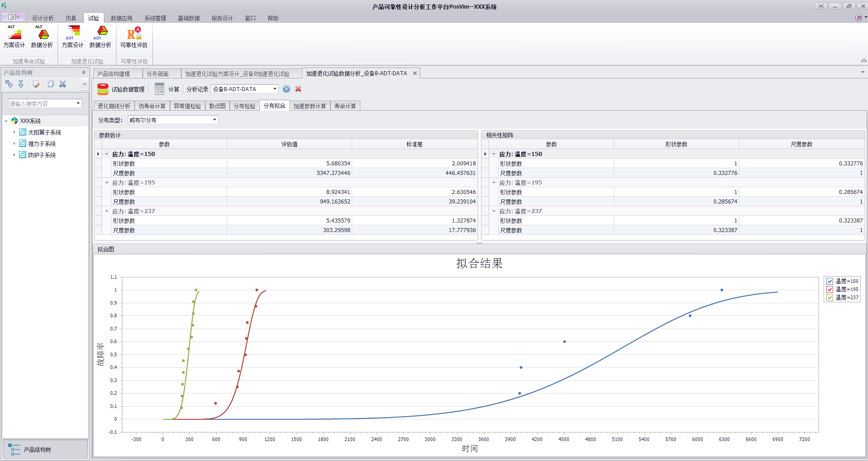Add a new analysis record with plus icon
The image size is (868, 461).
pyautogui.click(x=286, y=89)
